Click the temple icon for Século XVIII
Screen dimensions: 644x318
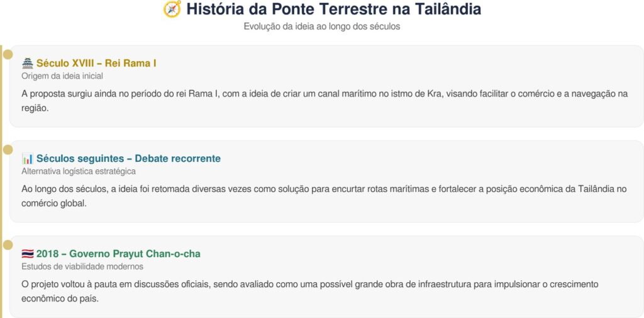coord(28,63)
